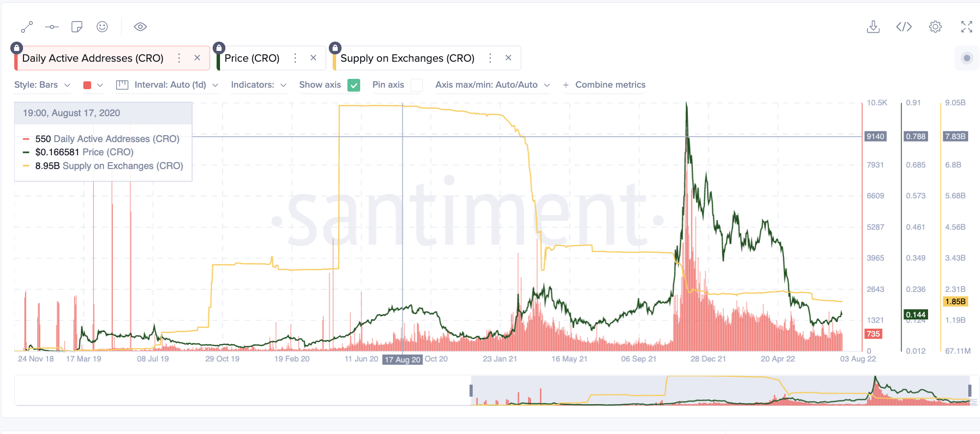Click Combine metrics button
980x434 pixels.
pos(604,85)
